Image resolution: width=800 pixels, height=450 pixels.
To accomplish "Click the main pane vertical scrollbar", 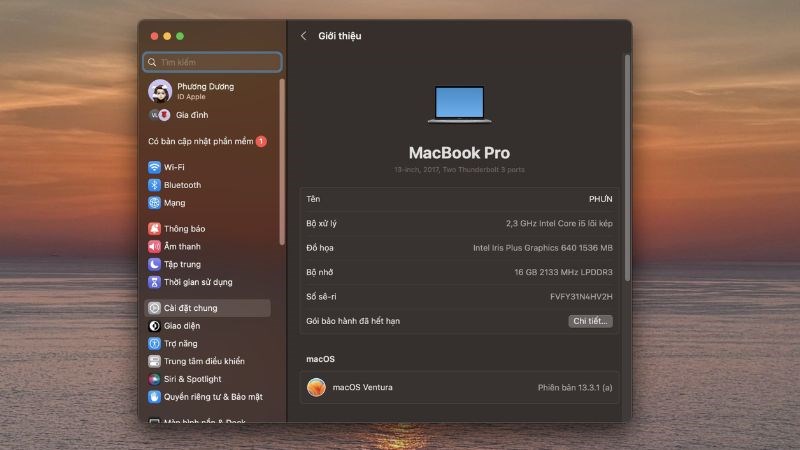I will [627, 167].
